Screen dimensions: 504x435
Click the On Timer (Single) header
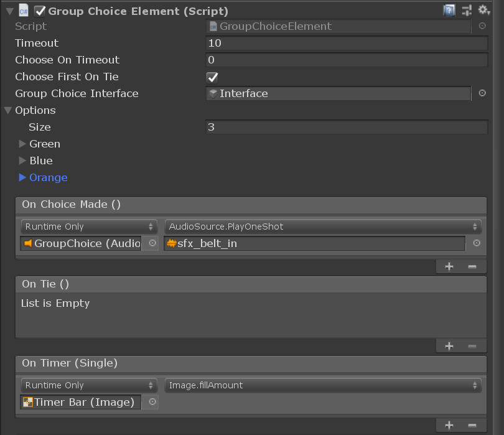coord(251,363)
